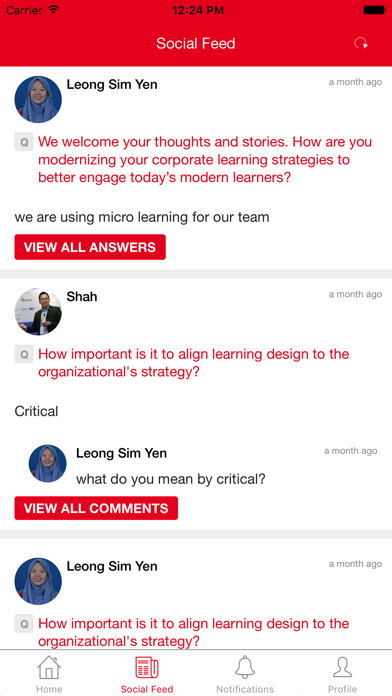Viewport: 392px width, 696px height.
Task: Tap Q icon in the bottom post
Action: tap(24, 624)
